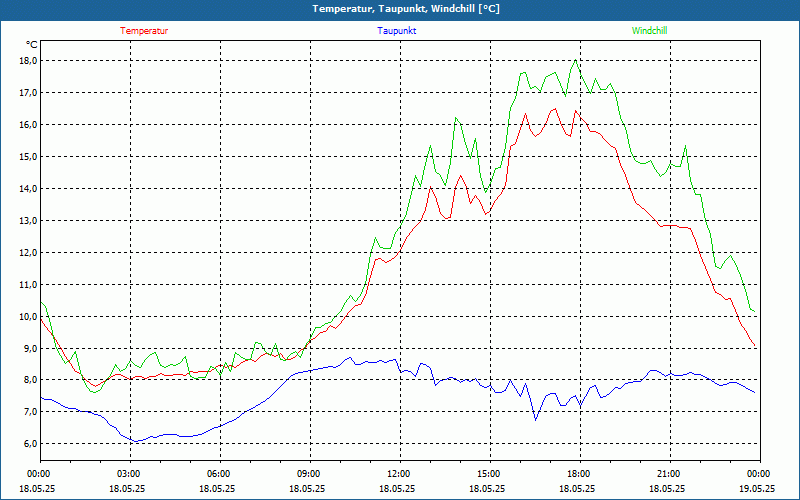This screenshot has height=500, width=800.
Task: Click the 16,0 y-axis value
Action: (28, 125)
